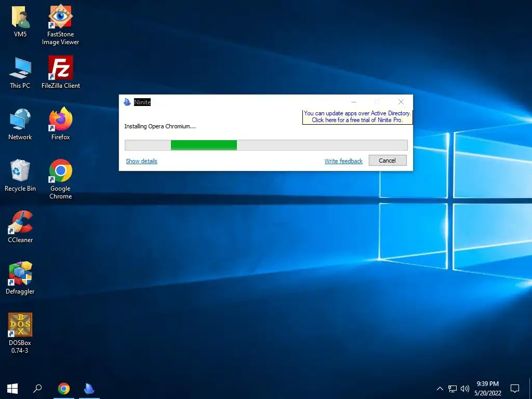Open the VM5 folder icon
This screenshot has width=532, height=399.
pos(20,21)
